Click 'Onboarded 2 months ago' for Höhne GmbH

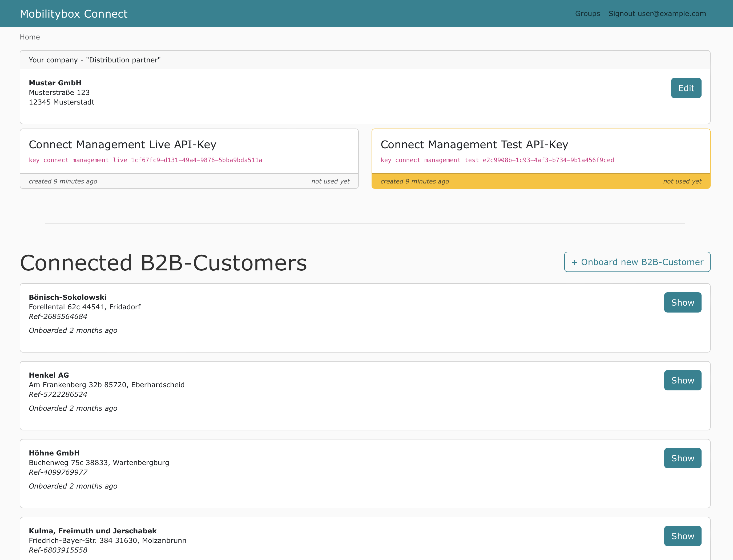click(73, 486)
